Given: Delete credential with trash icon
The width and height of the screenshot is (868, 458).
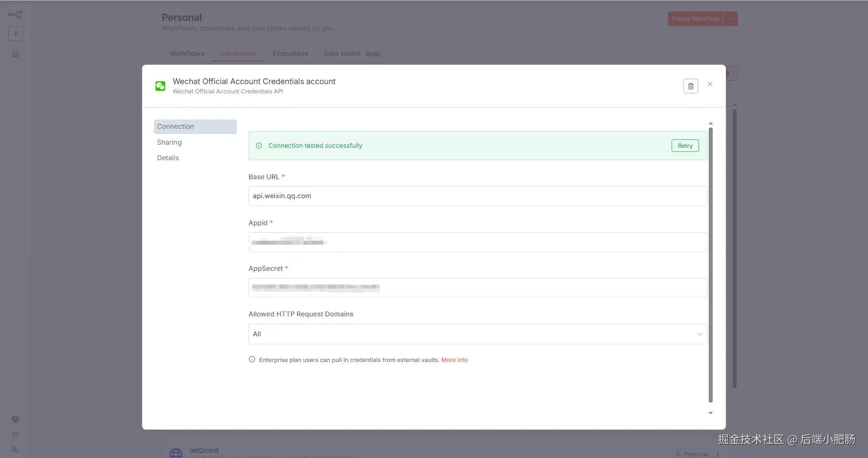Looking at the screenshot, I should click(691, 86).
